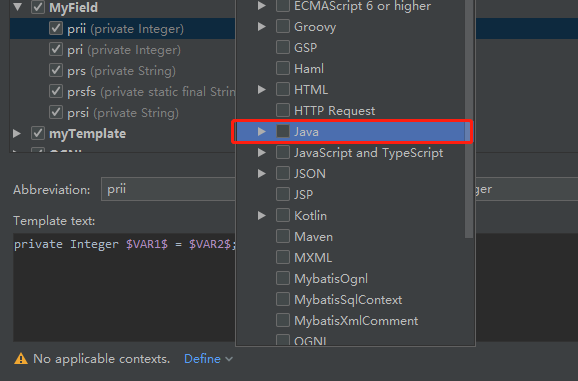Select the MybatisSqlContext label
The width and height of the screenshot is (578, 381).
[348, 300]
